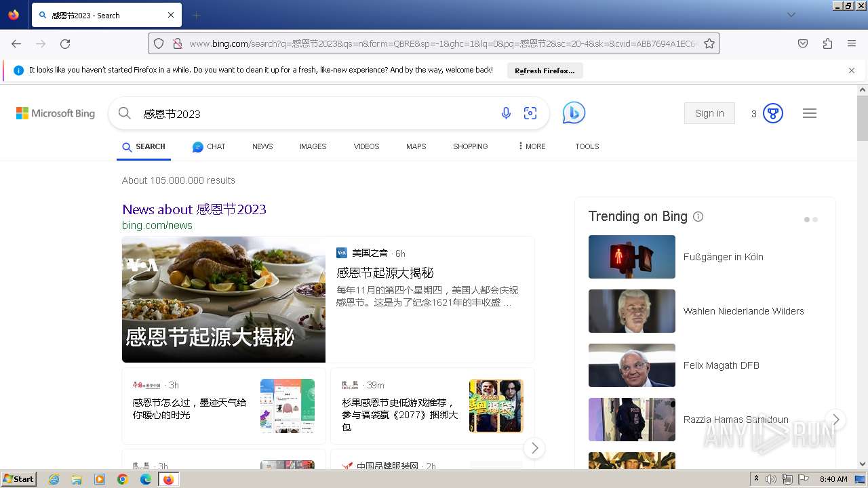This screenshot has height=488, width=868.
Task: Advance Trending panel with next chevron
Action: 836,420
